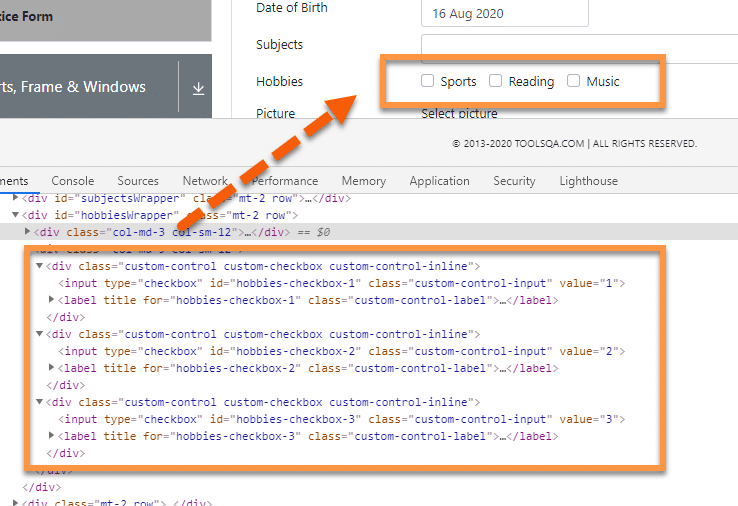Image resolution: width=738 pixels, height=506 pixels.
Task: Expand the subjectsWrapper div node
Action: pos(15,198)
